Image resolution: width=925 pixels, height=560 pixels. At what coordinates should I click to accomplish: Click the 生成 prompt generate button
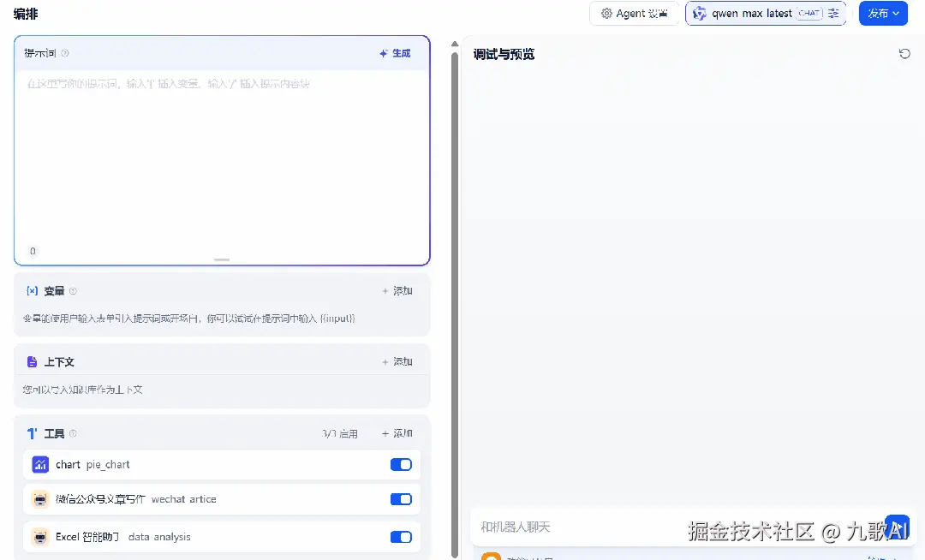395,53
